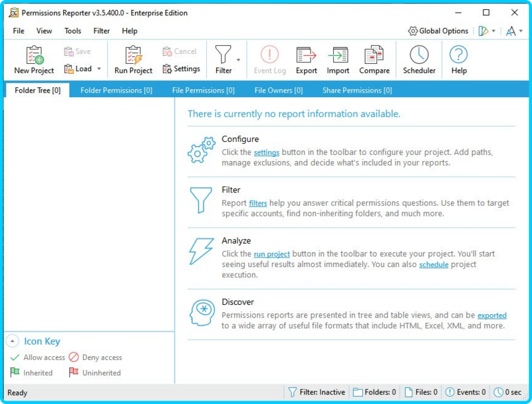This screenshot has height=404, width=532.
Task: Collapse the Icon Key panel
Action: (13, 341)
